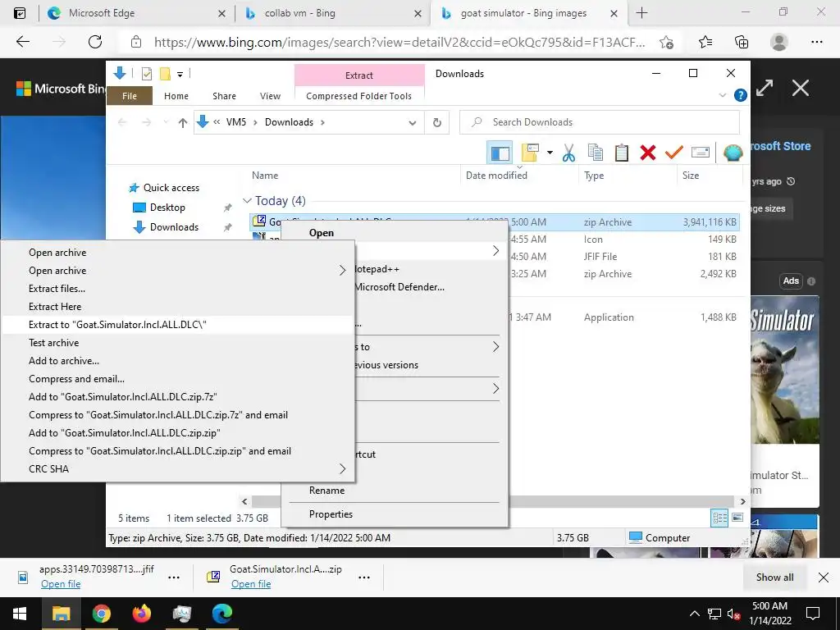The height and width of the screenshot is (630, 840).
Task: Expand the Explorer ribbon chevron
Action: [722, 95]
